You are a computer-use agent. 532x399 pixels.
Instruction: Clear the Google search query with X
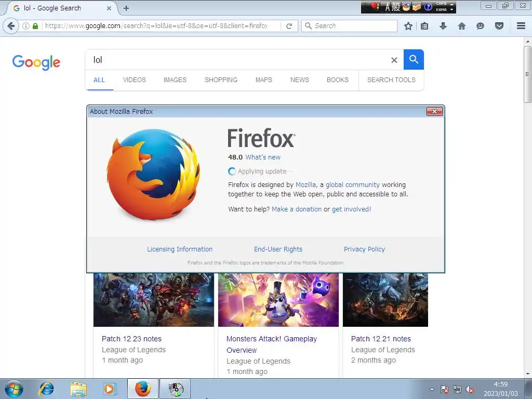tap(394, 60)
